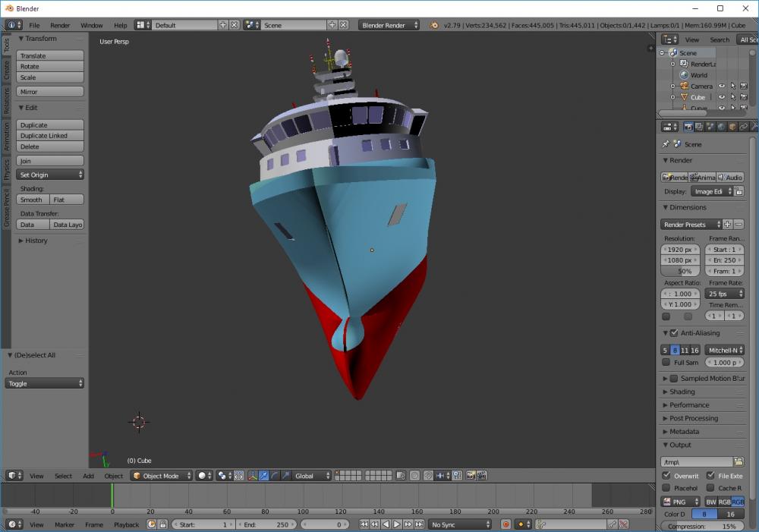
Task: Enable the Cache Result checkbox
Action: pos(710,487)
